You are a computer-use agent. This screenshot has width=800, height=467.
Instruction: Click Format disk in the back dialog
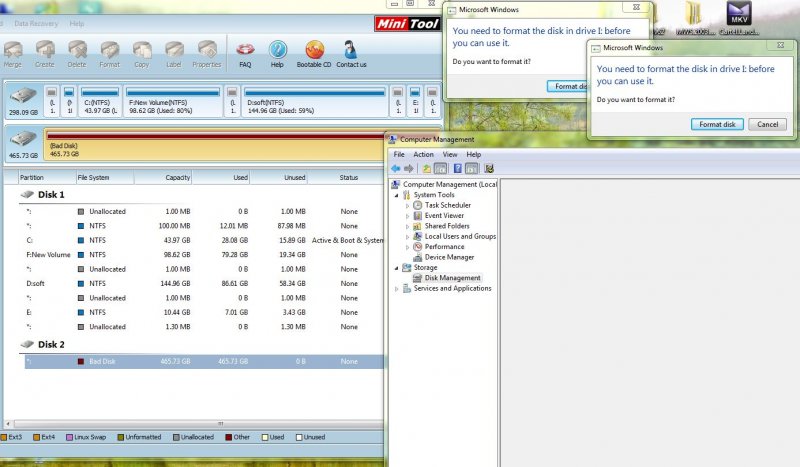[567, 86]
